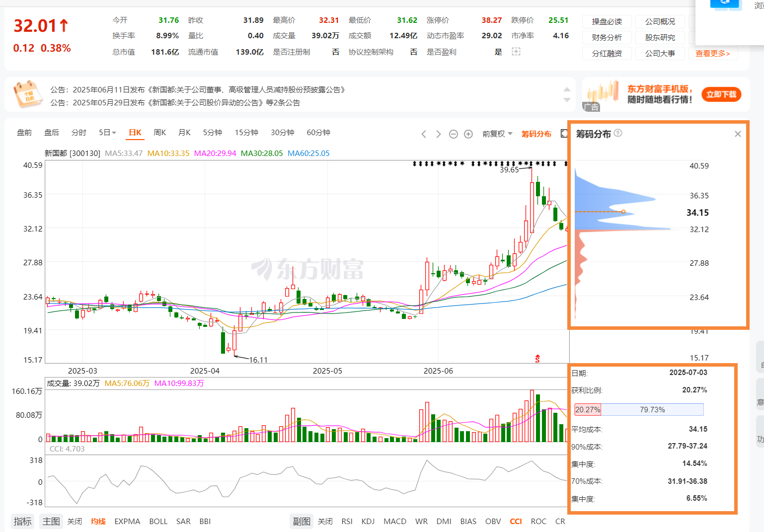Open help icon beside 筹码分布 title
The width and height of the screenshot is (764, 532).
point(618,133)
